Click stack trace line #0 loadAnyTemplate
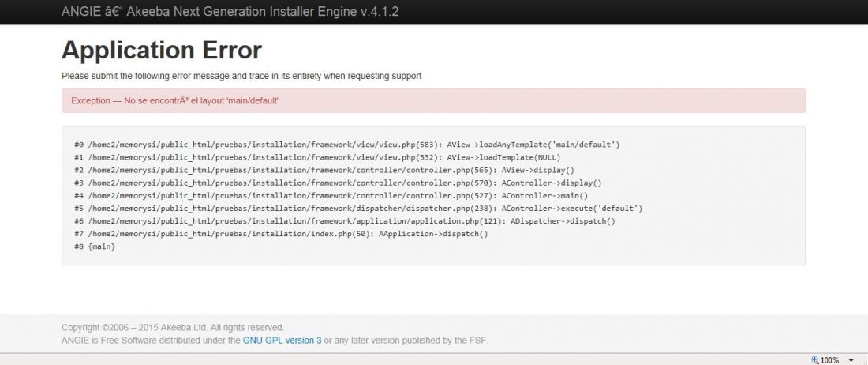Viewport: 868px width, 365px height. point(346,145)
